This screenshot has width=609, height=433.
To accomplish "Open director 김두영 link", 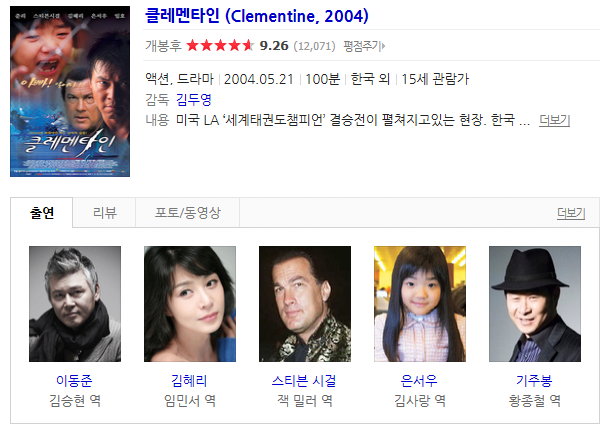I will [x=193, y=99].
